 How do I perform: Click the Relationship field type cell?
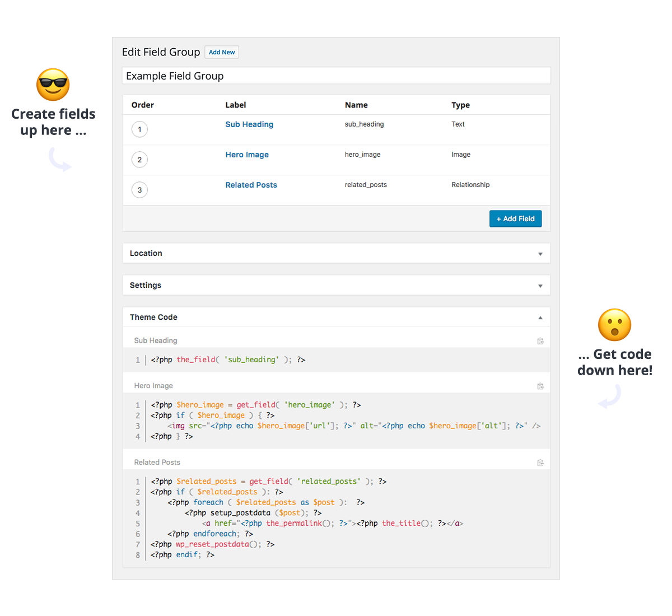470,185
